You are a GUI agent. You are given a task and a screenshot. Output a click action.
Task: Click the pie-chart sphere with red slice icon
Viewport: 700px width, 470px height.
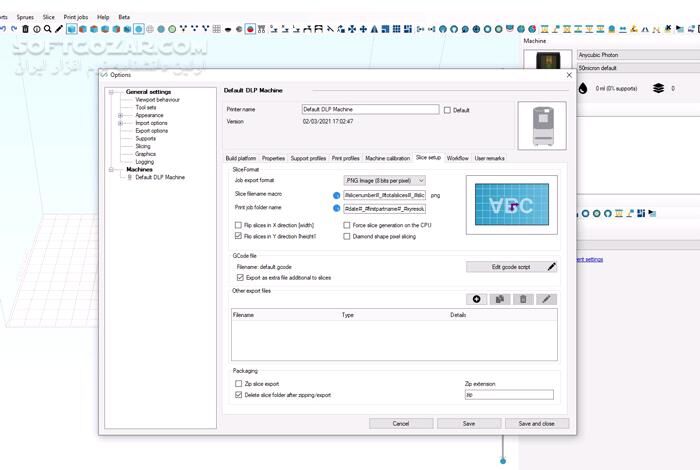532,29
